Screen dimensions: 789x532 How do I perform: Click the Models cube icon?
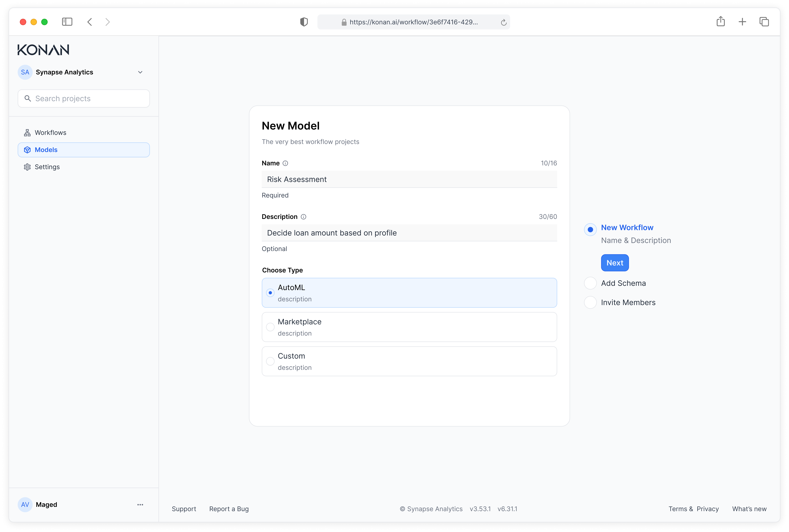(27, 150)
